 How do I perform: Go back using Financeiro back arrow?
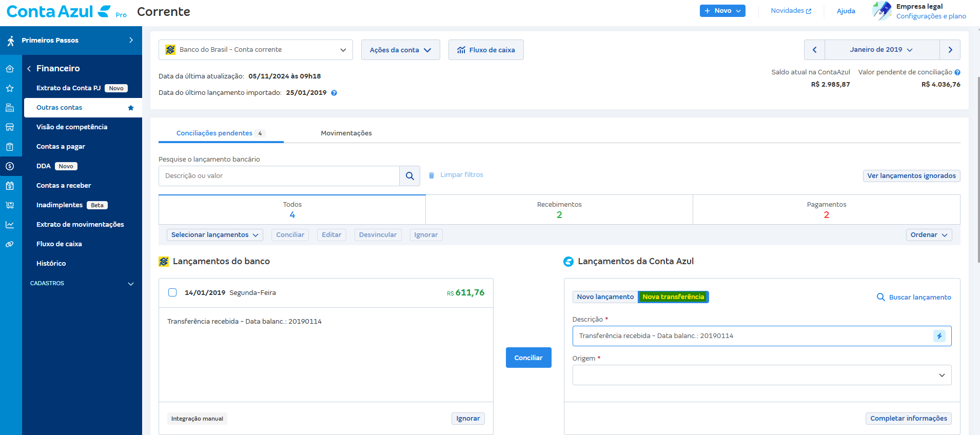coord(29,69)
